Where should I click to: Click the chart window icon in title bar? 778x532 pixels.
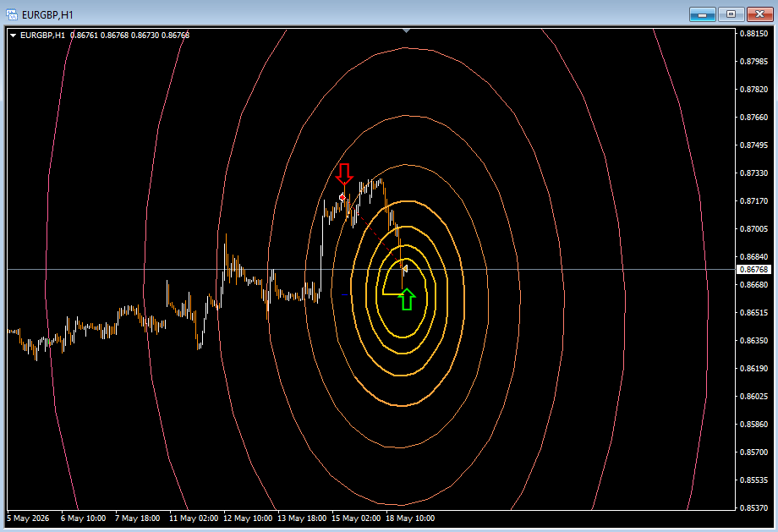(x=11, y=14)
